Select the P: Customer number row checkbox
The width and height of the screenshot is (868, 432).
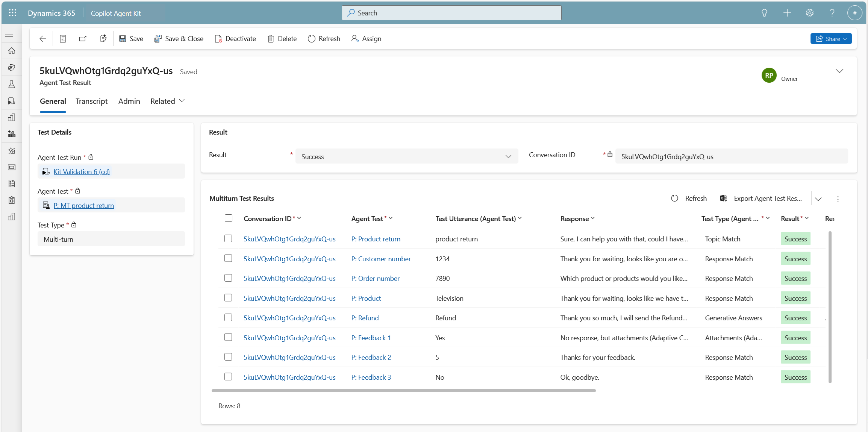[228, 258]
